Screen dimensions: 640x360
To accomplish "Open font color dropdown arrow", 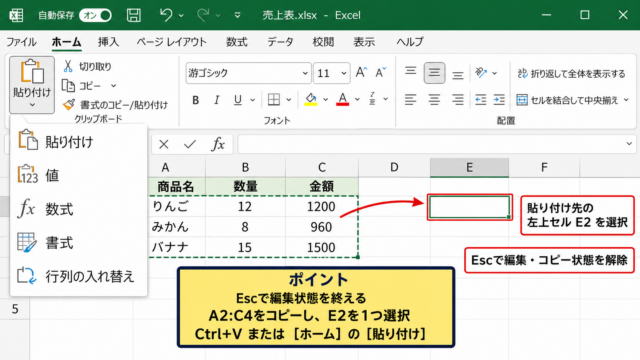I will point(357,100).
